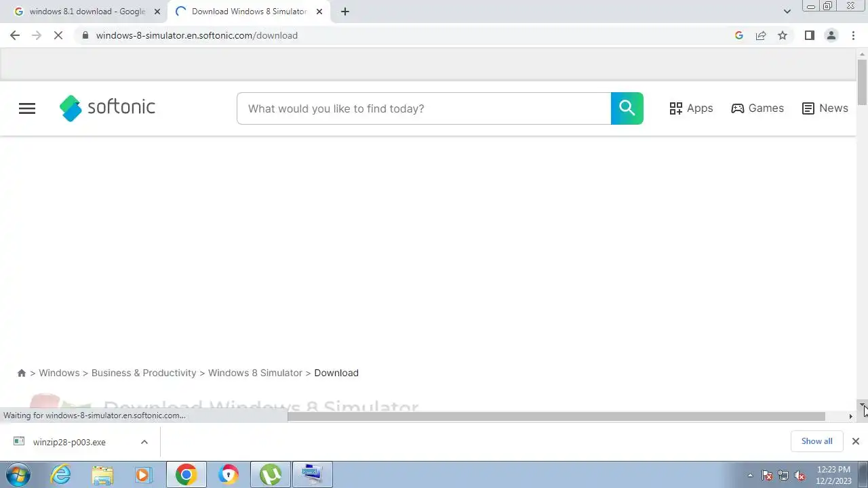Open a new browser tab
Image resolution: width=868 pixels, height=488 pixels.
[345, 12]
